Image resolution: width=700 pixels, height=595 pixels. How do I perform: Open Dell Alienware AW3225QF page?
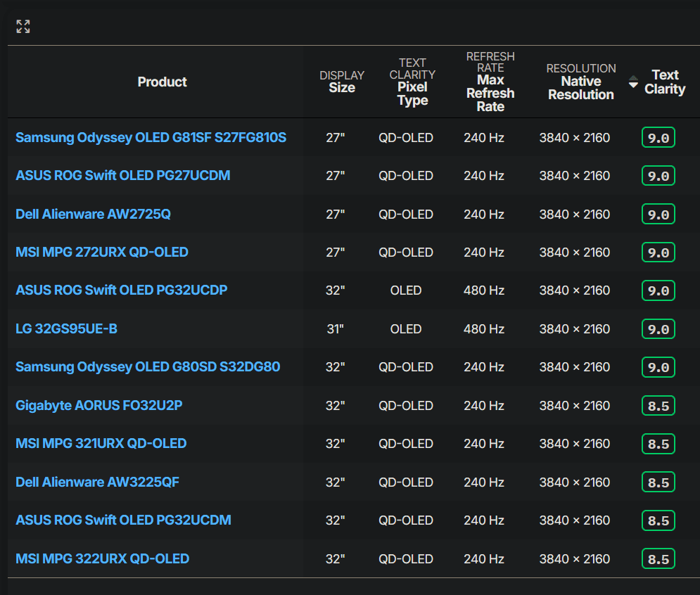[x=97, y=482]
